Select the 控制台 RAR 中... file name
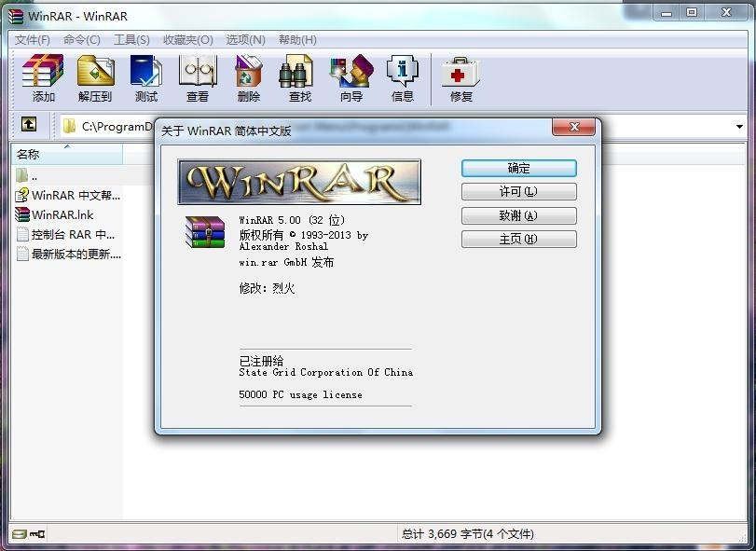The height and width of the screenshot is (551, 756). [x=73, y=235]
